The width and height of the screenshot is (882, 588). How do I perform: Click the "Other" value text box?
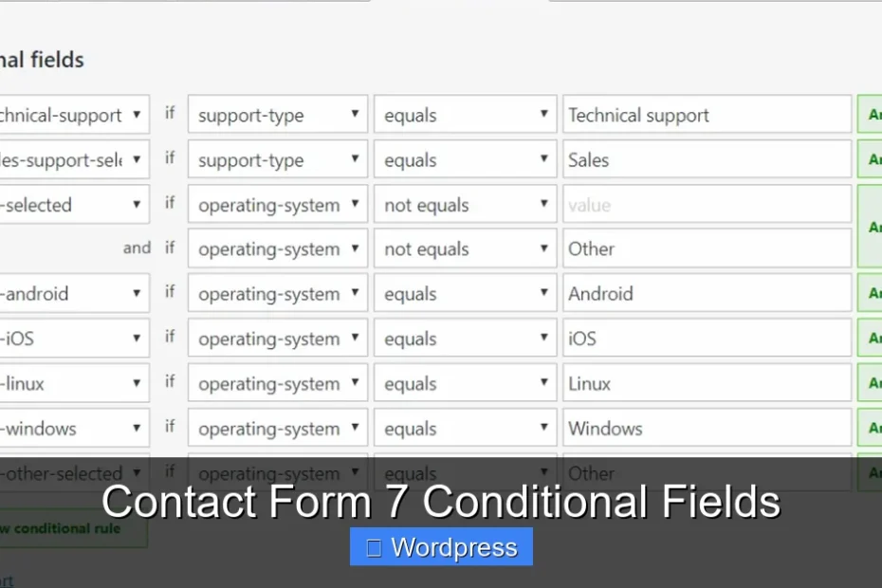pyautogui.click(x=707, y=248)
